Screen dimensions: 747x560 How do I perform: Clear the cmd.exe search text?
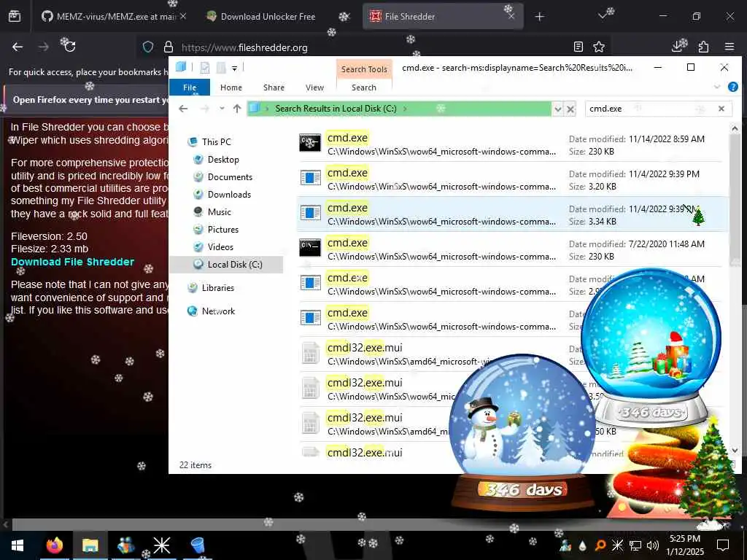click(721, 109)
